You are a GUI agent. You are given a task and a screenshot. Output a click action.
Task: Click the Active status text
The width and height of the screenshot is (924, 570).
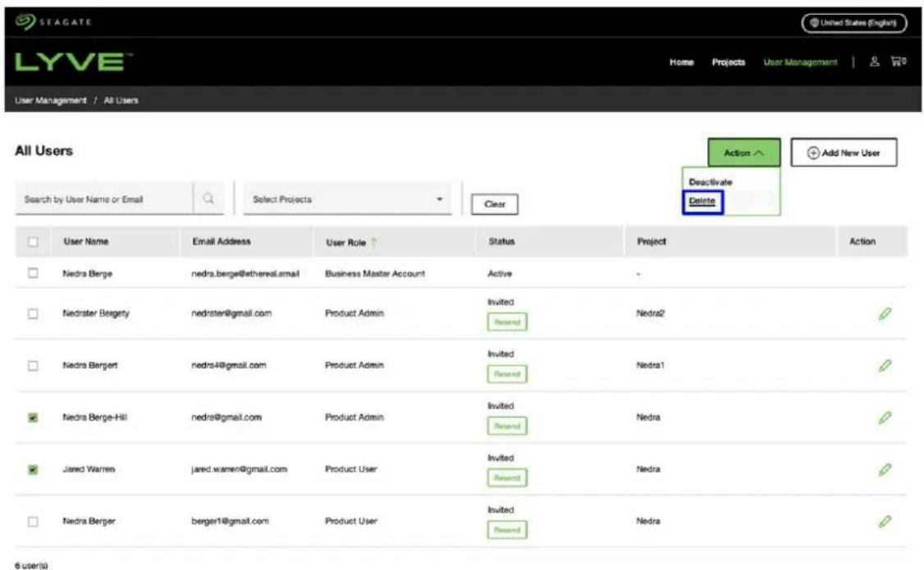pos(499,273)
